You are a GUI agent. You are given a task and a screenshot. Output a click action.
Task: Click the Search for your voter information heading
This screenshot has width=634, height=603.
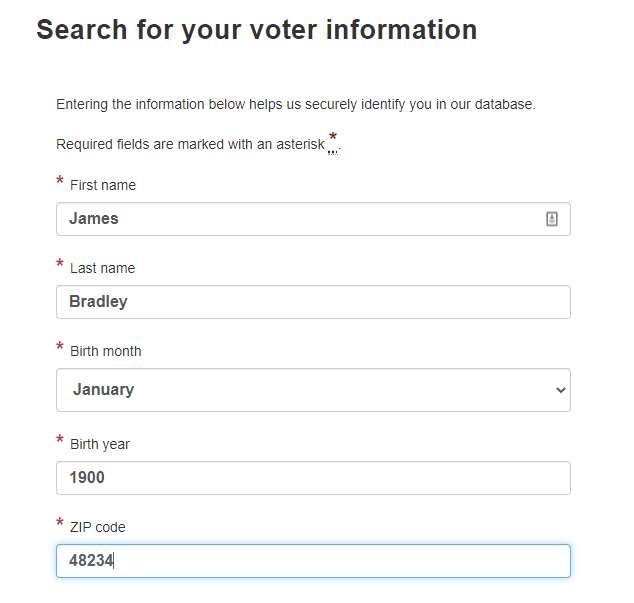257,30
